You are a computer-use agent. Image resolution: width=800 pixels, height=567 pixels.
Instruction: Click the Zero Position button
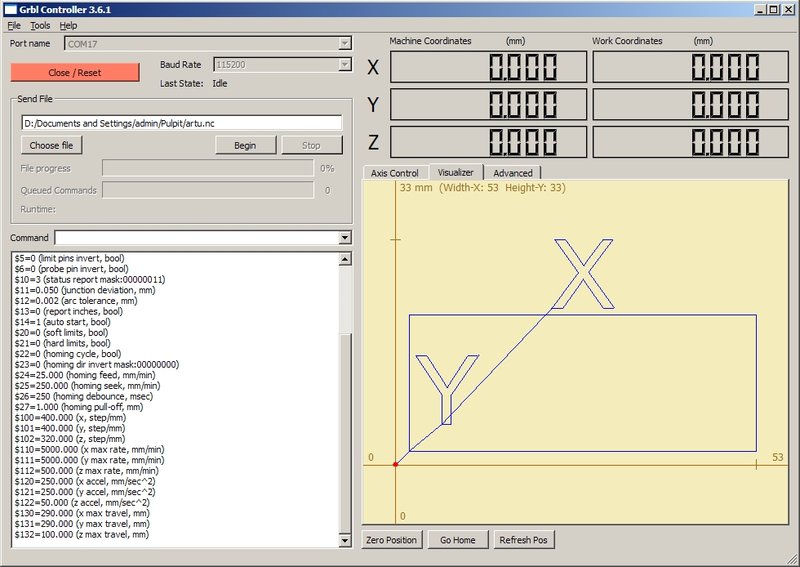391,540
